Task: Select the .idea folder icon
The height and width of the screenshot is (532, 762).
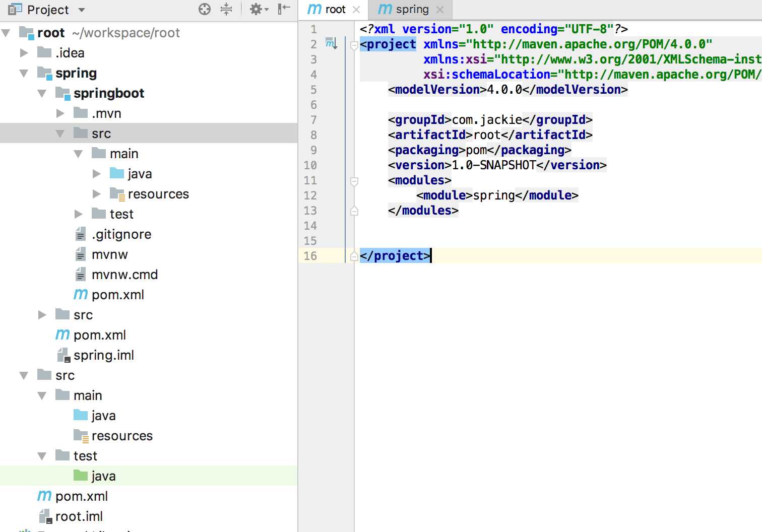Action: [x=44, y=52]
